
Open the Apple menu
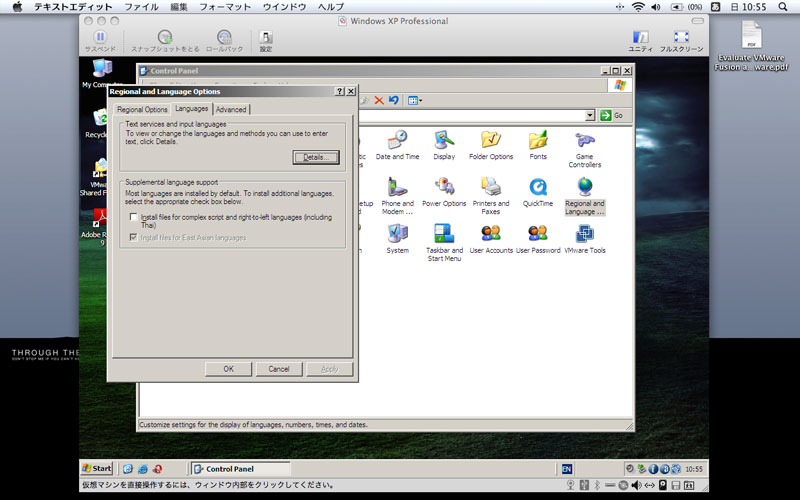17,7
